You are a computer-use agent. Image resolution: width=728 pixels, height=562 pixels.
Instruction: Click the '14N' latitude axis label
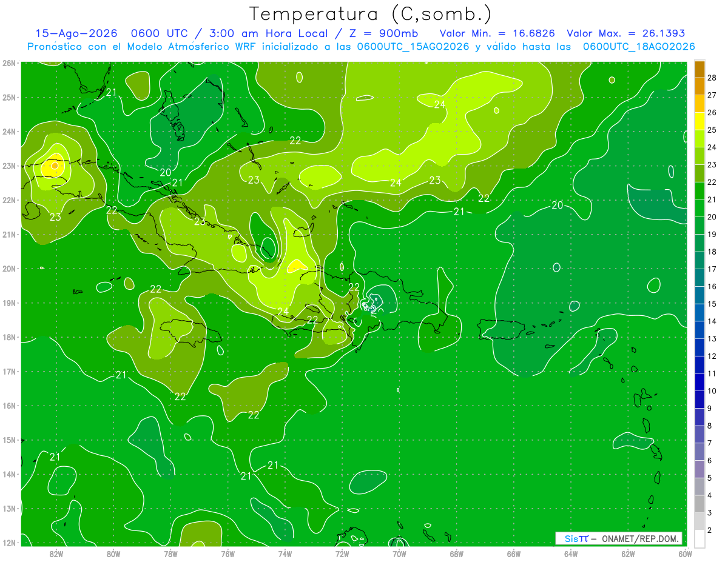[x=8, y=474]
